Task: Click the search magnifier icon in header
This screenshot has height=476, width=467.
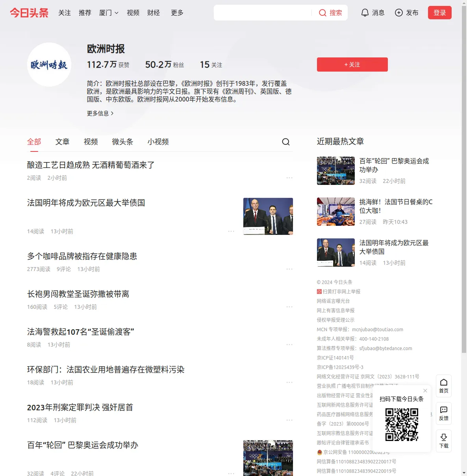Action: click(322, 13)
